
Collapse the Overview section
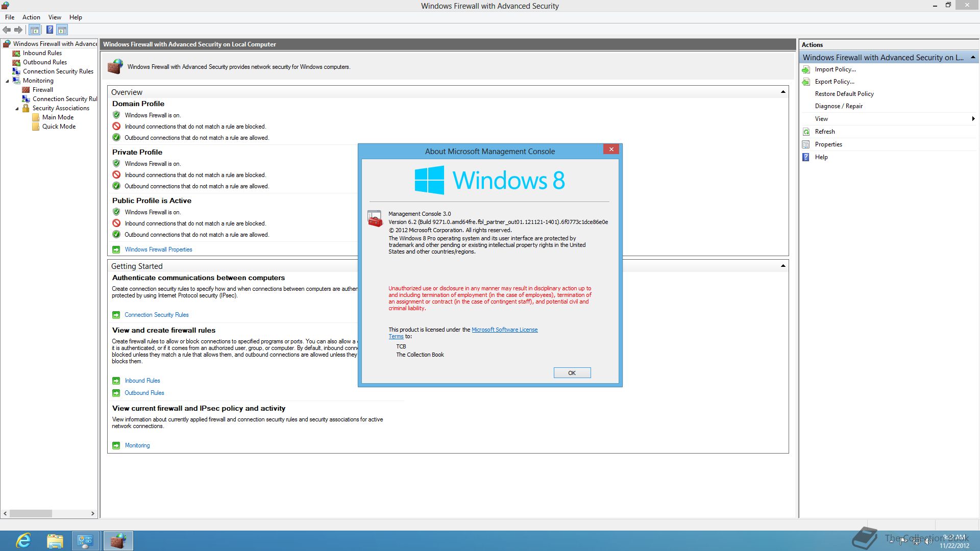[783, 92]
